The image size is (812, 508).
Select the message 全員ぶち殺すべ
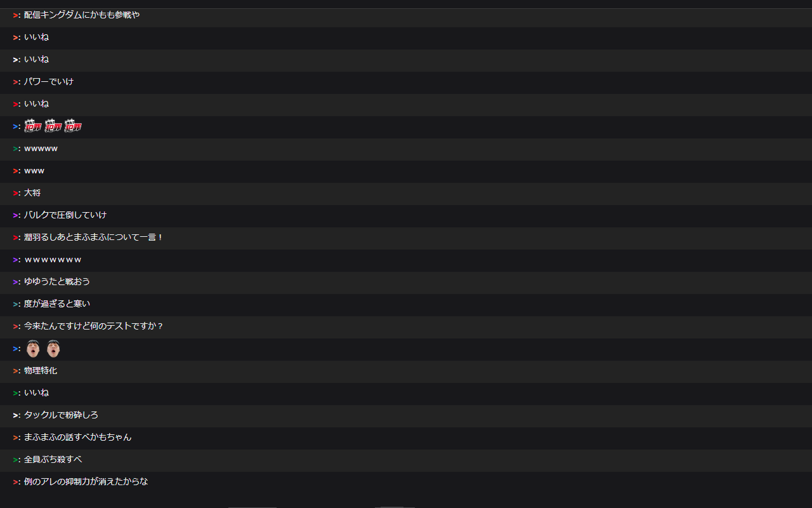point(53,459)
